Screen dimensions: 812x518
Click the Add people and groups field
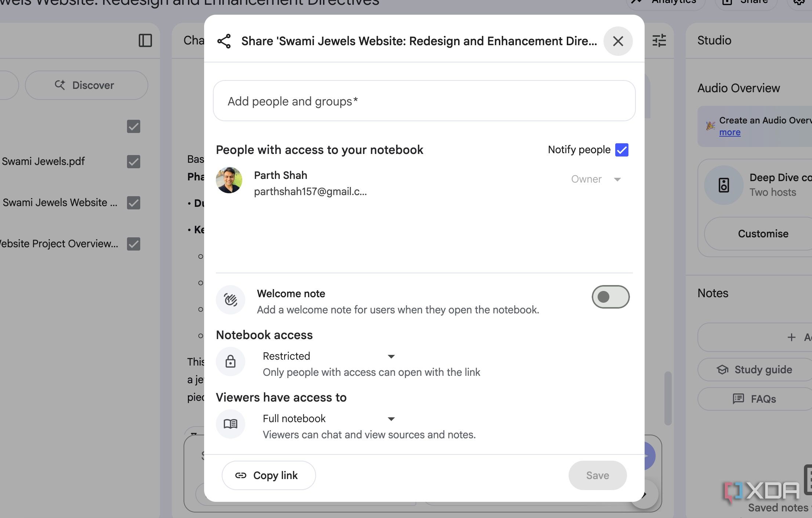click(424, 101)
